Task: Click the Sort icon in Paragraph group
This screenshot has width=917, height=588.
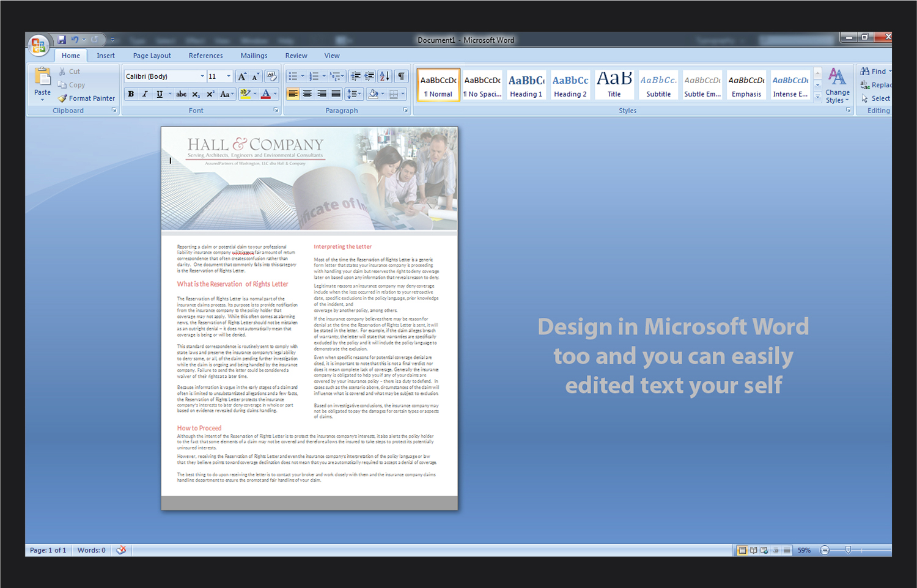Action: (x=385, y=76)
